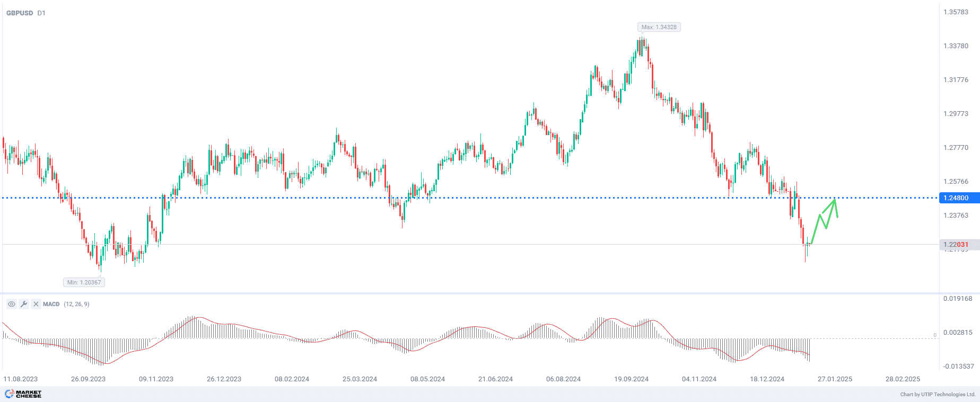Click the Max: 1.34328 price marker

(659, 27)
